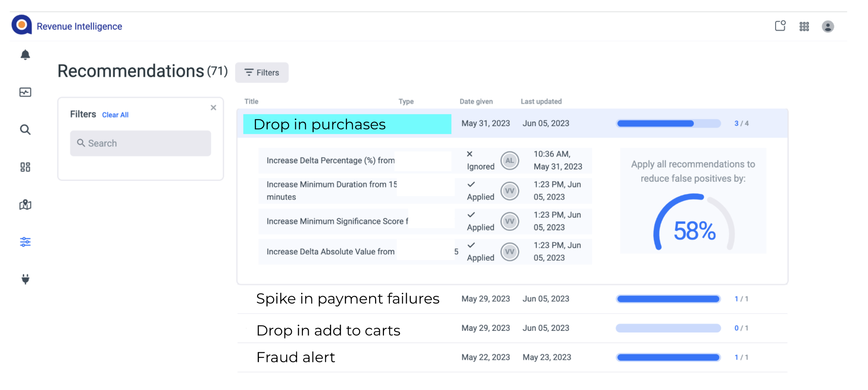Click the filters/sliders settings icon
The height and width of the screenshot is (390, 868).
tap(25, 241)
